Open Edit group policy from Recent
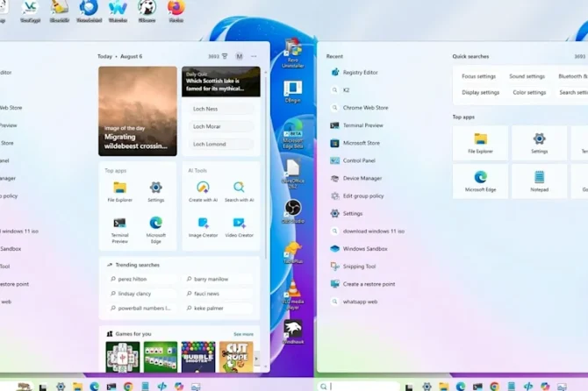The height and width of the screenshot is (391, 588). tap(357, 195)
